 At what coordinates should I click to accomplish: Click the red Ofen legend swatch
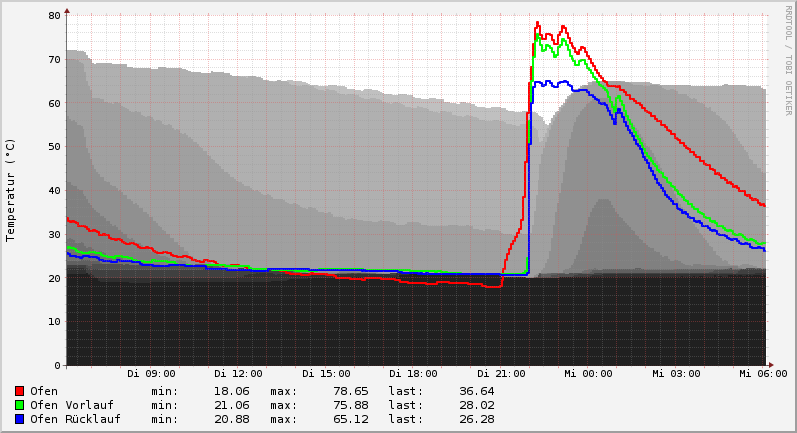[x=19, y=391]
